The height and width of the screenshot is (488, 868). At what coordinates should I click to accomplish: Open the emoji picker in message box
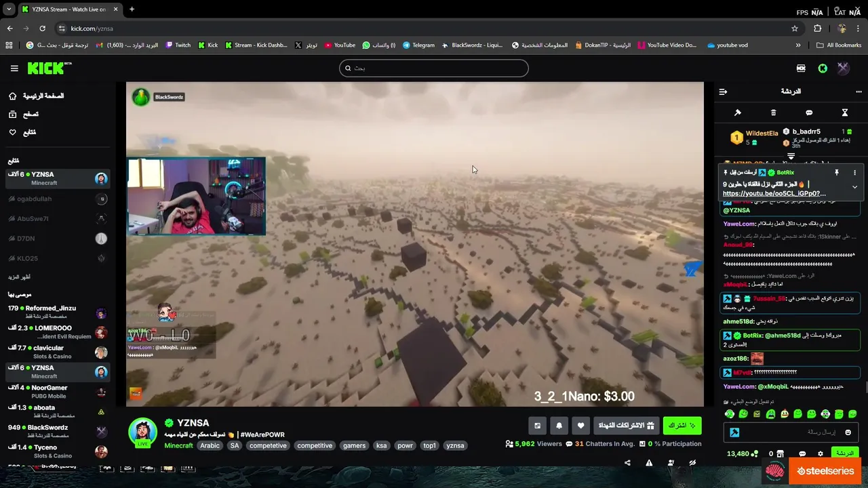848,432
